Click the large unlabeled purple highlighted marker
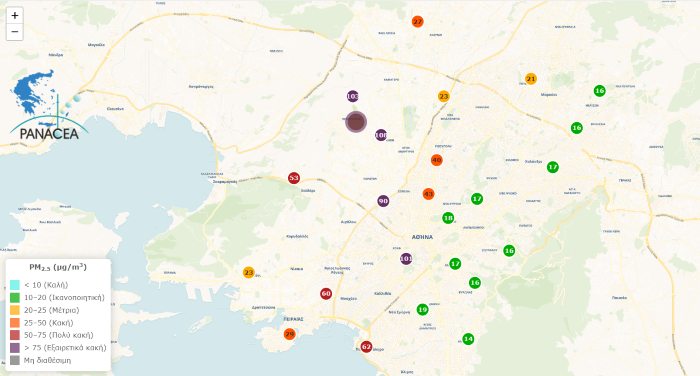This screenshot has height=376, width=700. [x=356, y=122]
